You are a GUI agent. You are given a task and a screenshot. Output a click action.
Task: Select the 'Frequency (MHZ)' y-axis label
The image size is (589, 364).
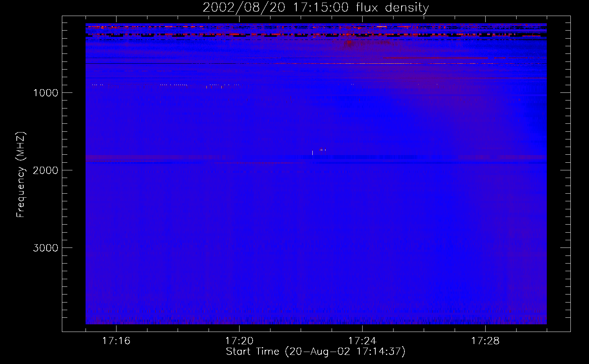21,175
